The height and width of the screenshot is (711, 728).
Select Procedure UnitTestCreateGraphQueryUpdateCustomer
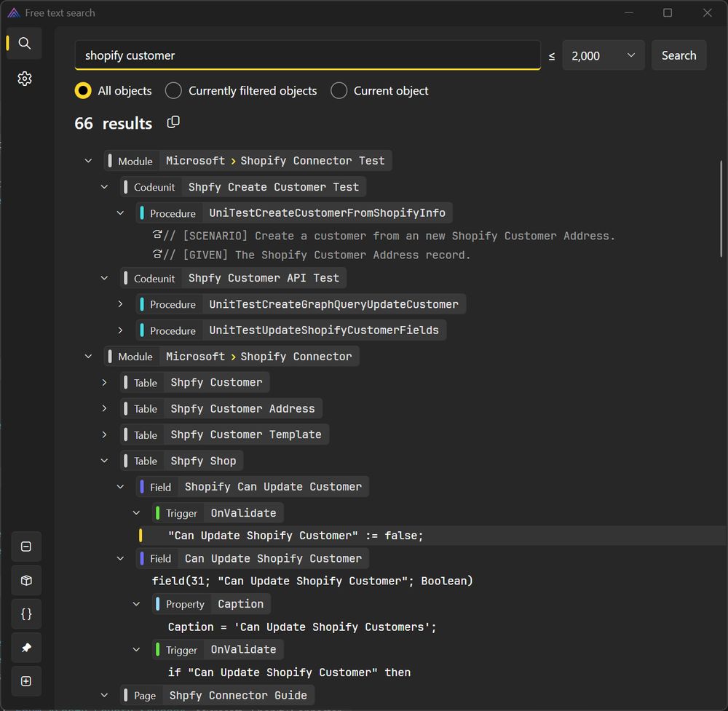pos(301,304)
